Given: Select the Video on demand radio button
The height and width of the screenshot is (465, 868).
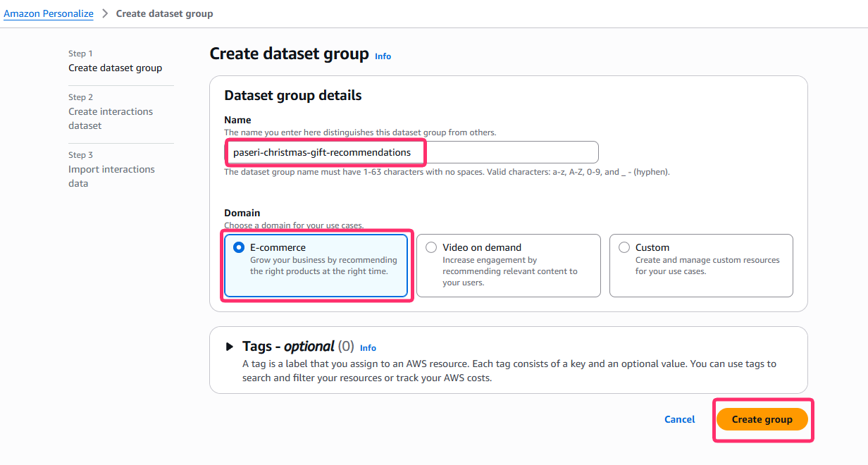Looking at the screenshot, I should tap(431, 247).
